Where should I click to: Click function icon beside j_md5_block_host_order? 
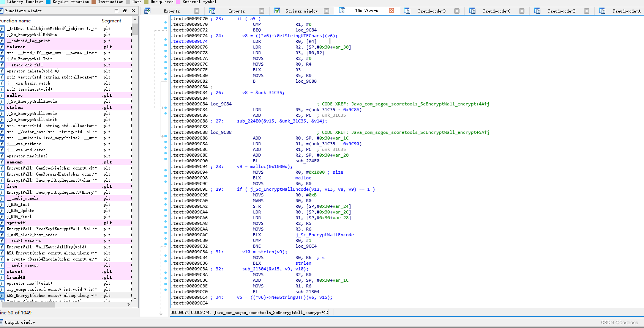pyautogui.click(x=2, y=235)
